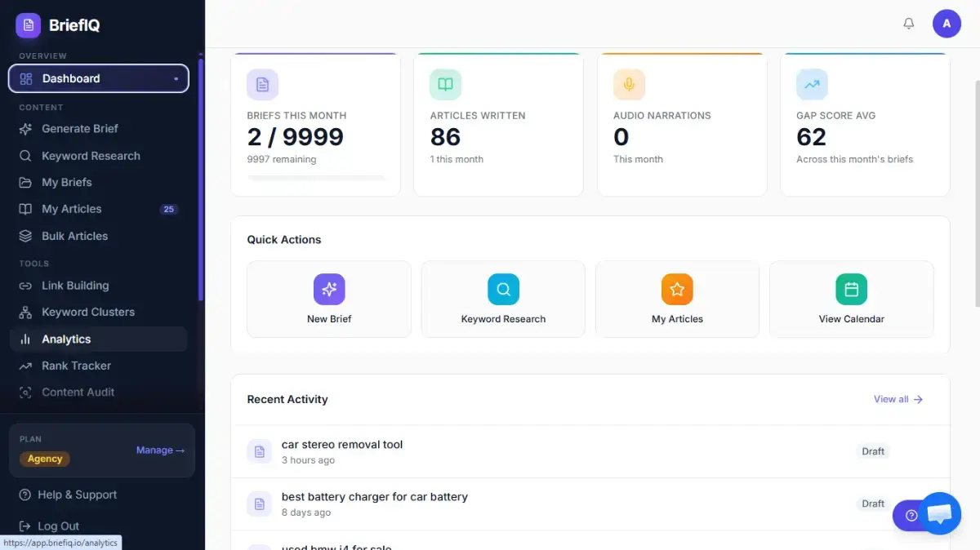Click the main page vertical scrollbar
This screenshot has width=980, height=550.
[x=976, y=194]
